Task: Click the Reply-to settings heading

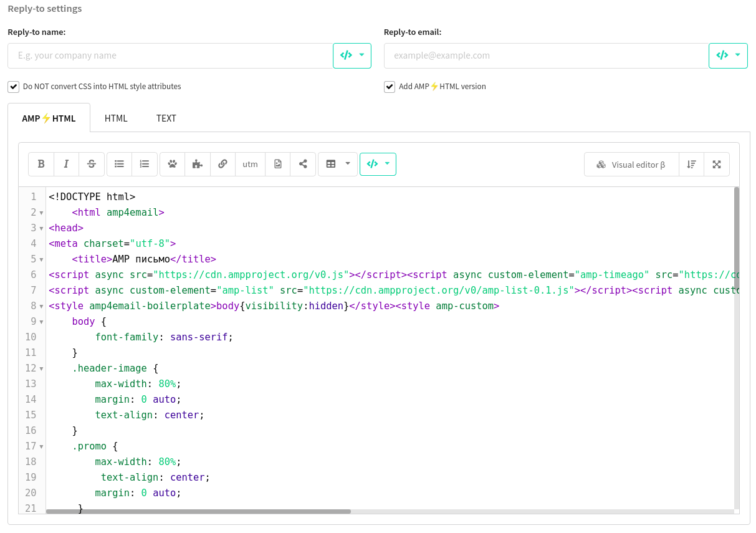Action: 45,9
